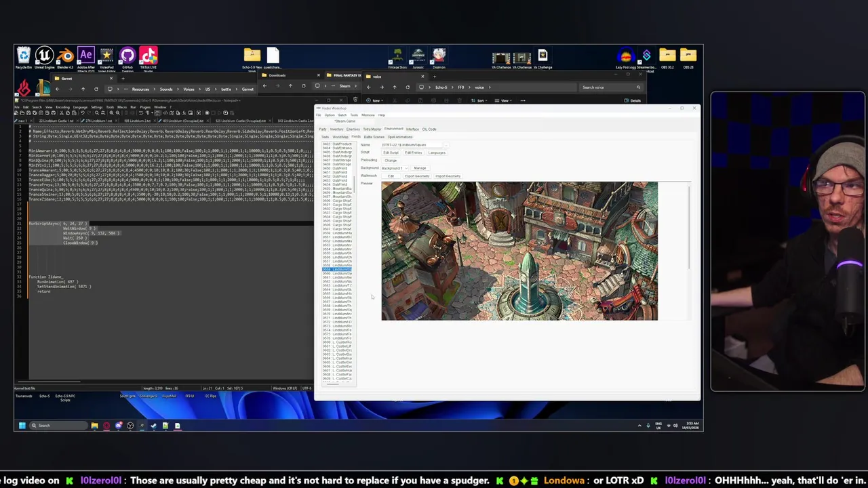Click the Windows Start button
868x488 pixels.
click(x=22, y=426)
